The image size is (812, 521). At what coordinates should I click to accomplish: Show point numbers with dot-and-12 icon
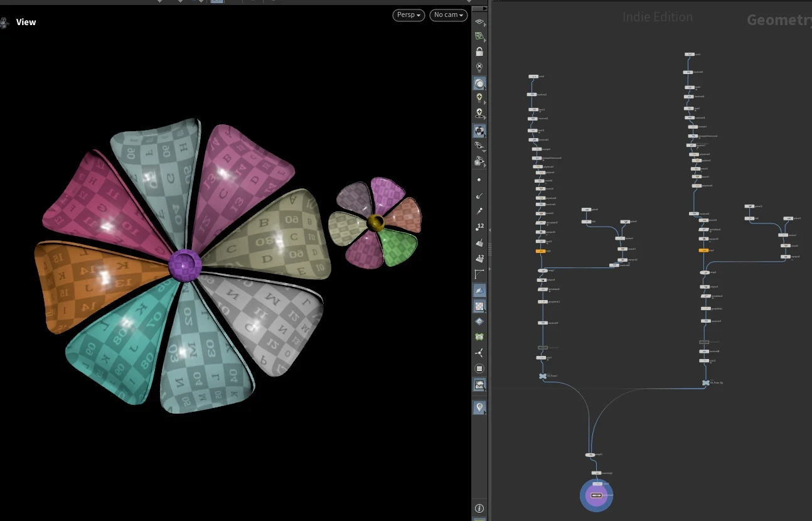479,227
